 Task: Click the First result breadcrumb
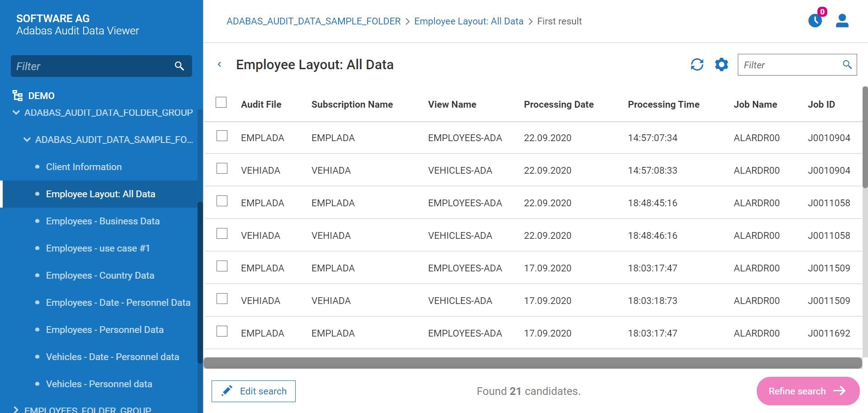pyautogui.click(x=559, y=21)
